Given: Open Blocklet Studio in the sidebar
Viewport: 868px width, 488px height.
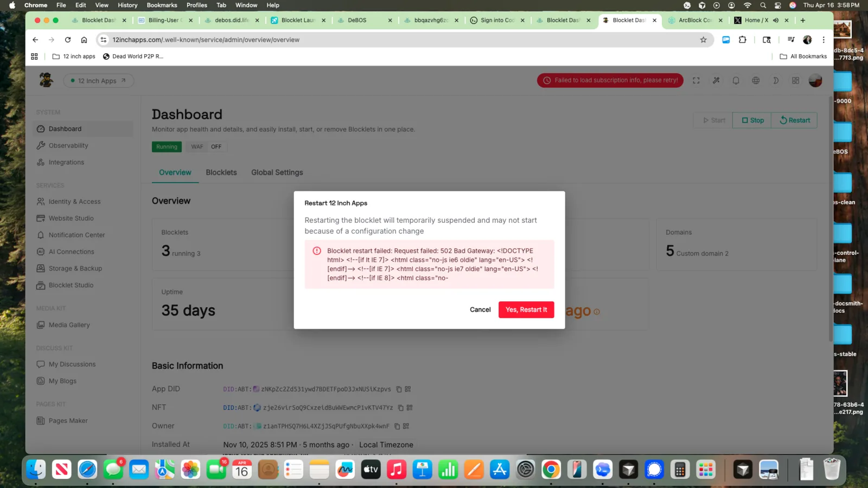Looking at the screenshot, I should click(x=83, y=286).
